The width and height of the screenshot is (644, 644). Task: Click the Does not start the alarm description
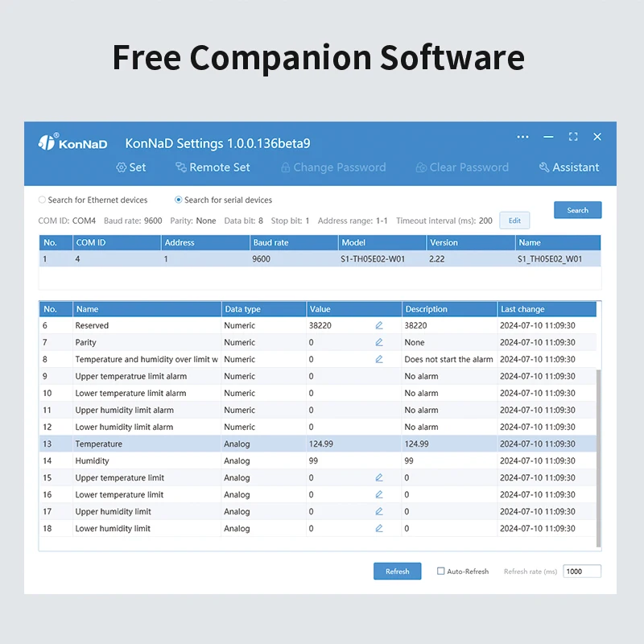(448, 359)
